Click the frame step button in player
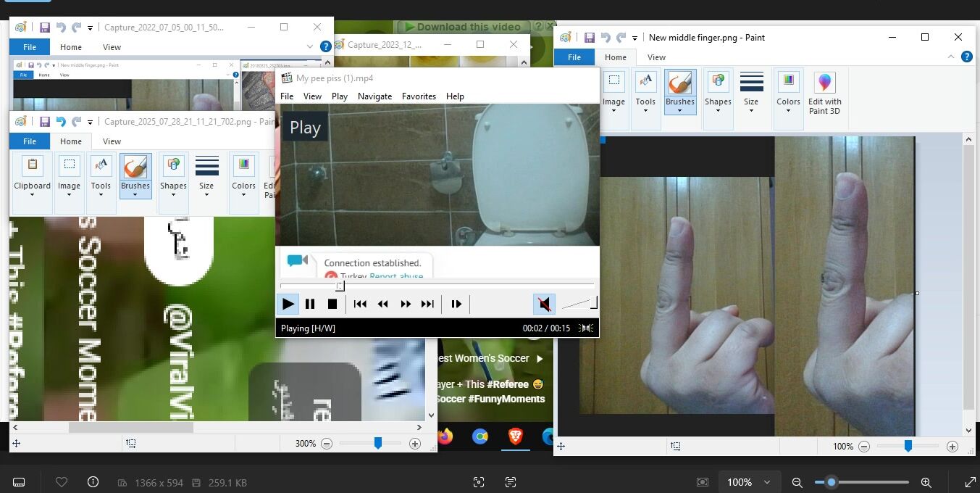 tap(456, 304)
